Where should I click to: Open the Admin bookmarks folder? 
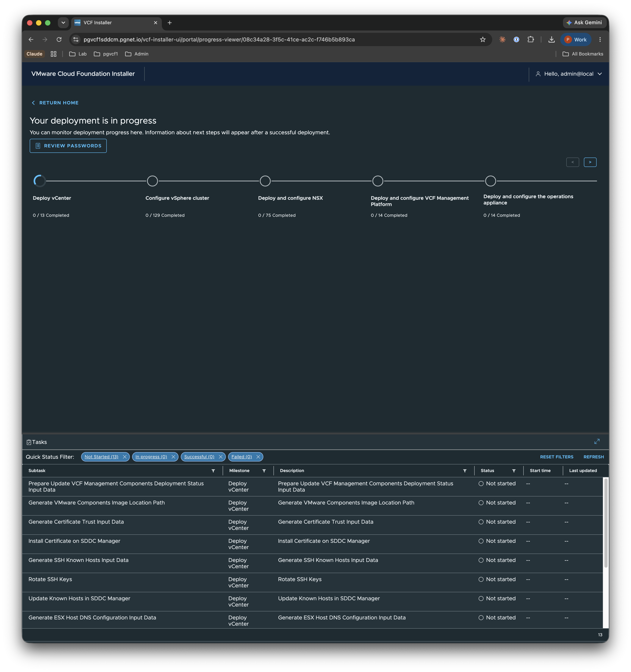click(x=137, y=54)
